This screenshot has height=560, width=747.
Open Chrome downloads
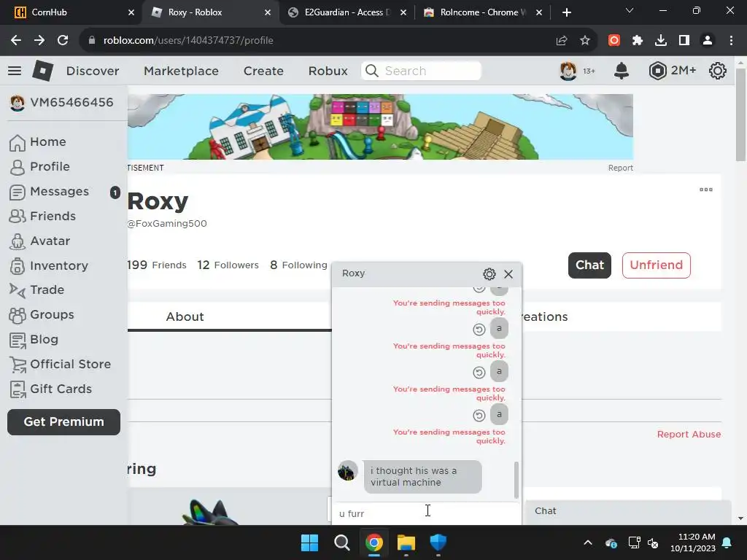pyautogui.click(x=661, y=41)
